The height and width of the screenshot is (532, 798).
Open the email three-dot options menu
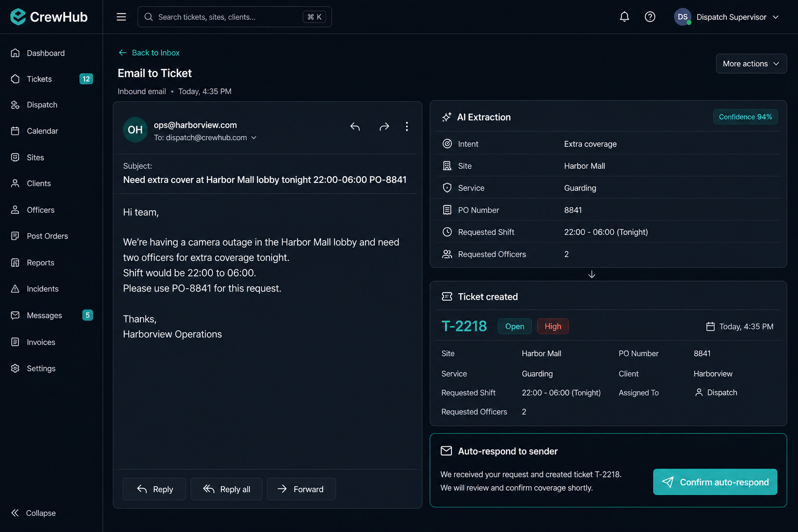(x=407, y=126)
